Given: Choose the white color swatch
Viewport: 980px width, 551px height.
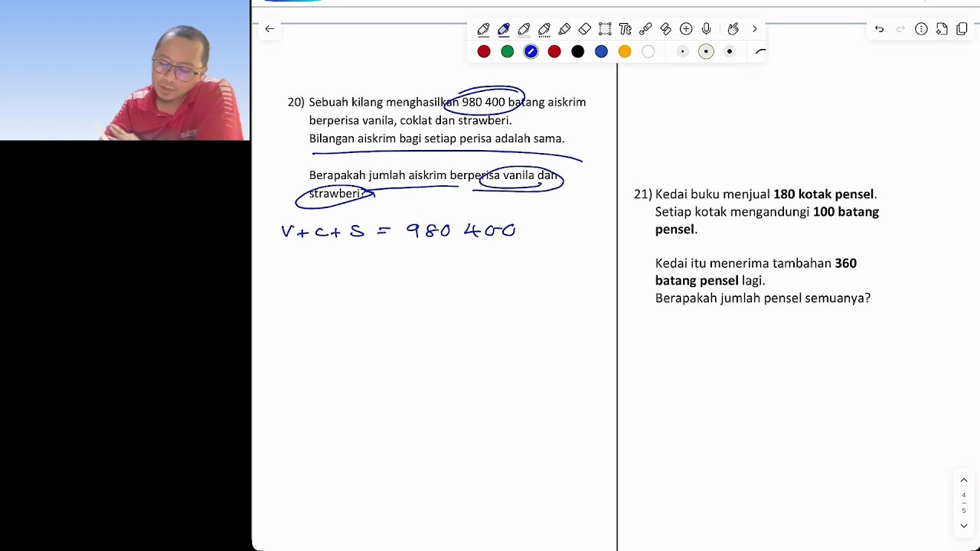Looking at the screenshot, I should coord(648,51).
